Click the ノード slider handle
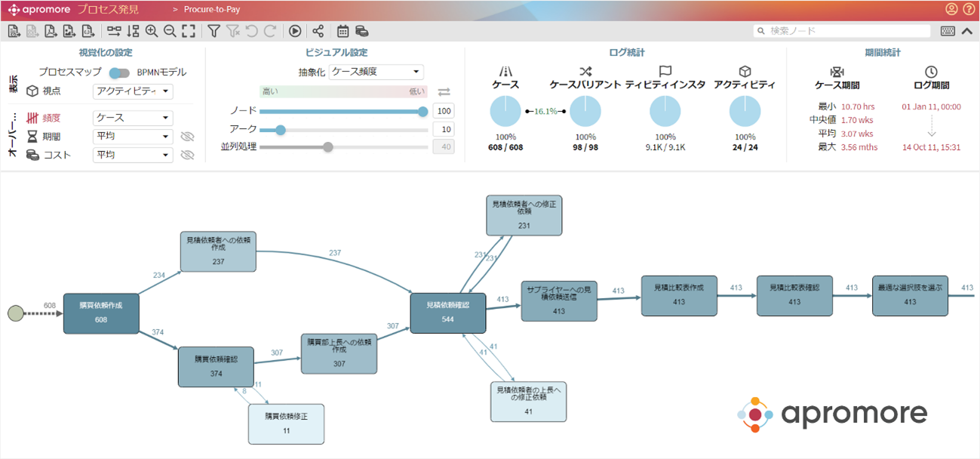 click(422, 112)
